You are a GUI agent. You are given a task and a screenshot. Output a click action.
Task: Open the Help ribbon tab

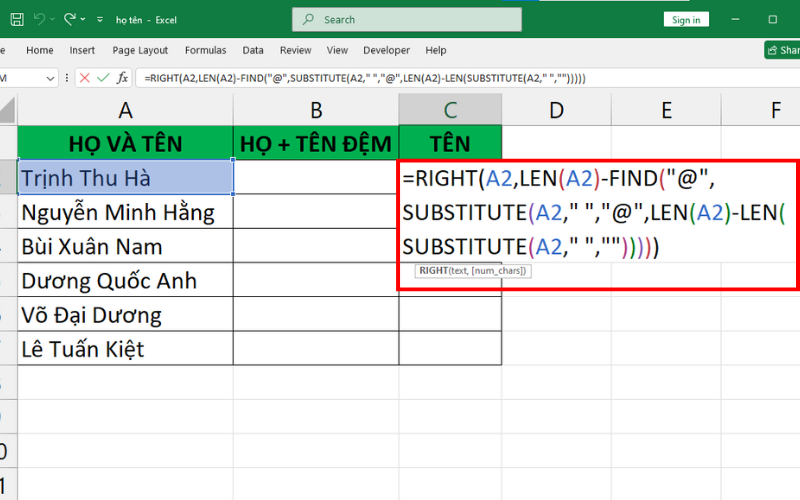436,50
